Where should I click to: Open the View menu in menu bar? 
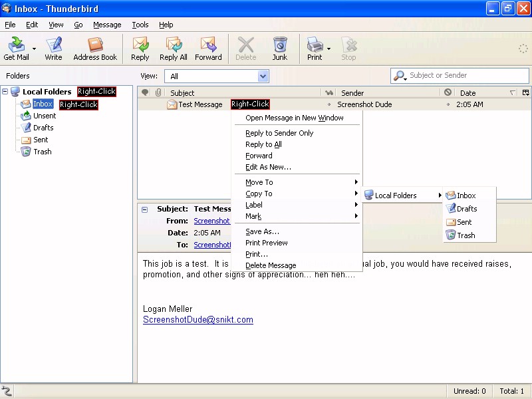pos(56,25)
